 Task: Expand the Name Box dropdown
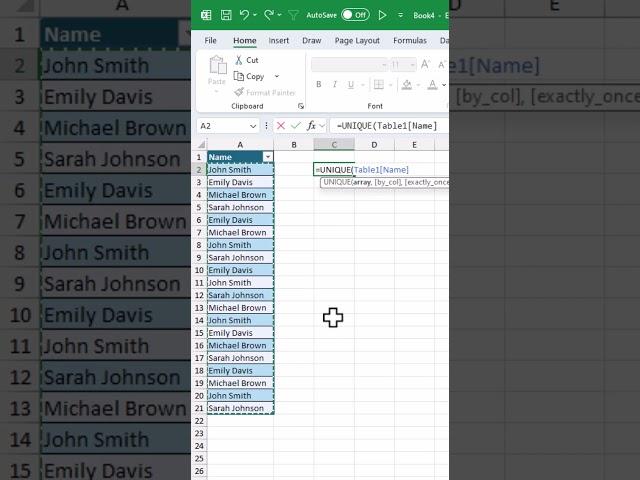pos(253,126)
